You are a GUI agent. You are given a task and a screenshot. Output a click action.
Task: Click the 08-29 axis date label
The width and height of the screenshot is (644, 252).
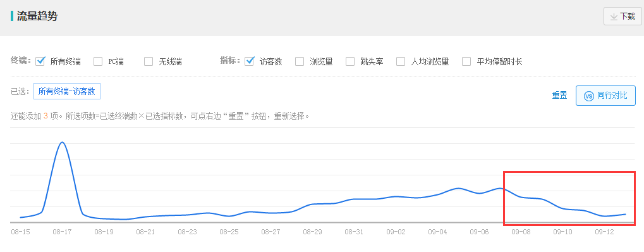(x=312, y=232)
